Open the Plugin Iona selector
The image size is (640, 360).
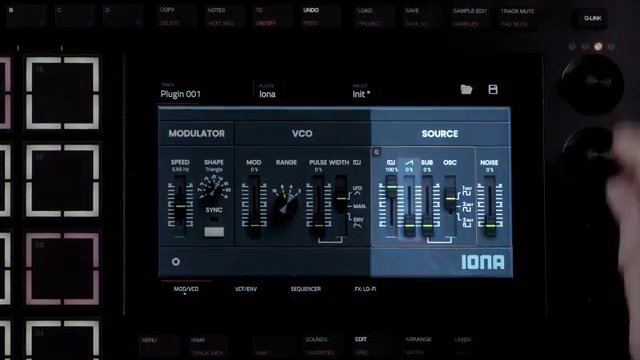pos(267,91)
